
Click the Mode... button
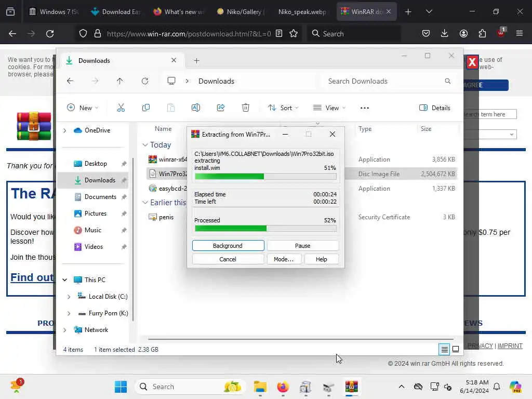[284, 259]
